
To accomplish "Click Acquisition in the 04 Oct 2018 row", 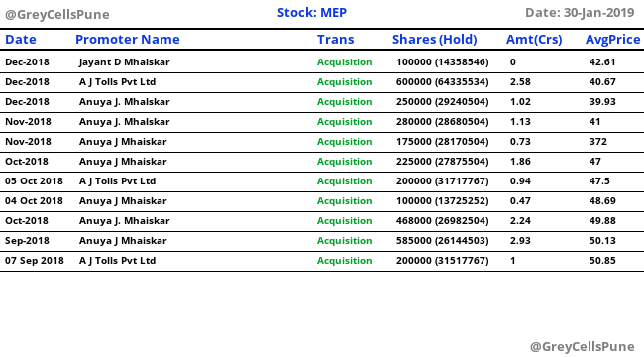I will tap(344, 201).
